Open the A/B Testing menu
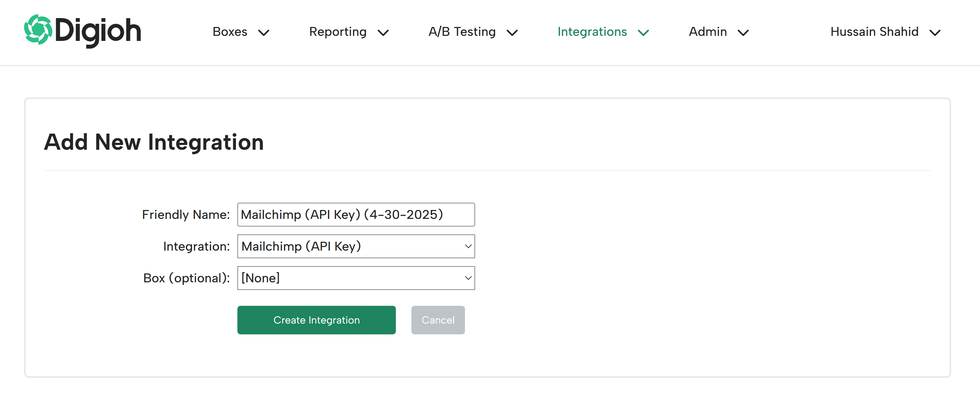980x407 pixels. [462, 32]
